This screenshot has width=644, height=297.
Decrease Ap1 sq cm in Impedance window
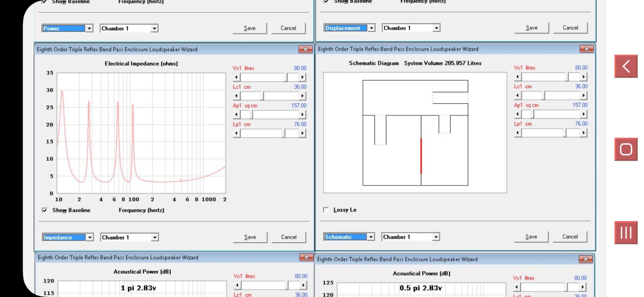(236, 114)
